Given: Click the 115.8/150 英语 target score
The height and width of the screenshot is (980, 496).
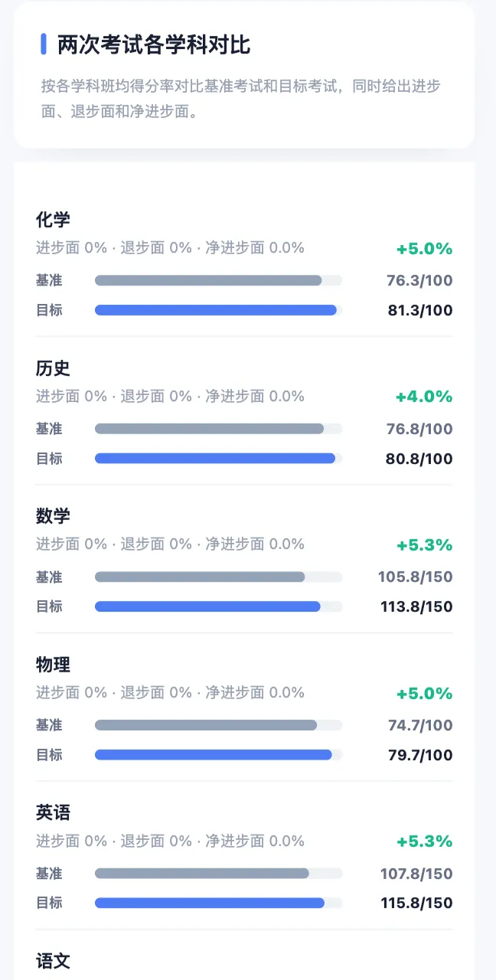Looking at the screenshot, I should (x=416, y=903).
